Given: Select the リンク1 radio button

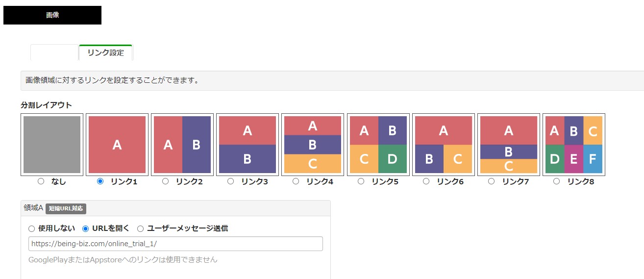Looking at the screenshot, I should tap(100, 181).
